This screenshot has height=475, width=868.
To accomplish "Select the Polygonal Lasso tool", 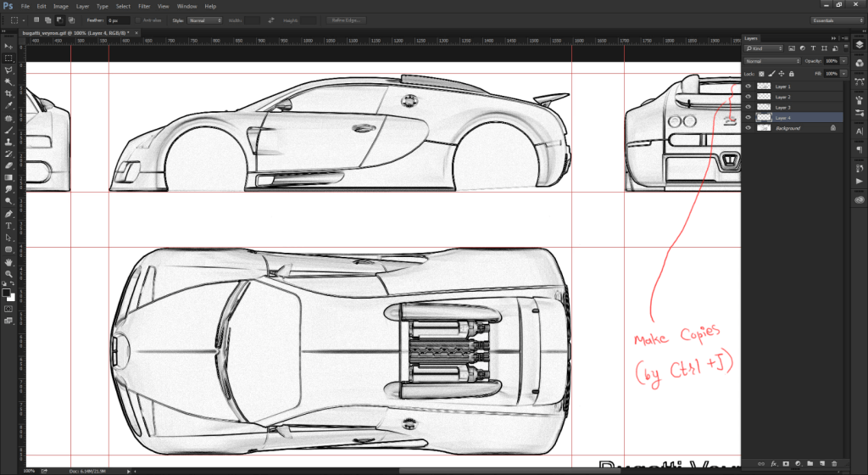I will click(x=8, y=70).
